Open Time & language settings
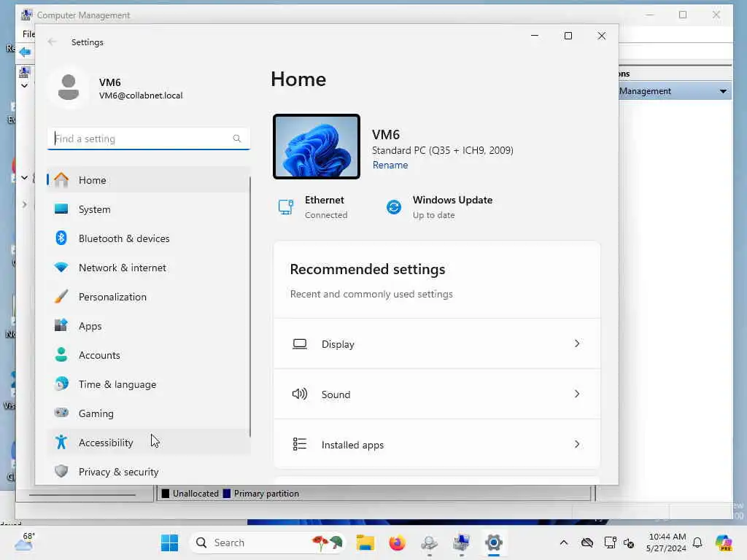Viewport: 747px width, 560px height. (148, 384)
